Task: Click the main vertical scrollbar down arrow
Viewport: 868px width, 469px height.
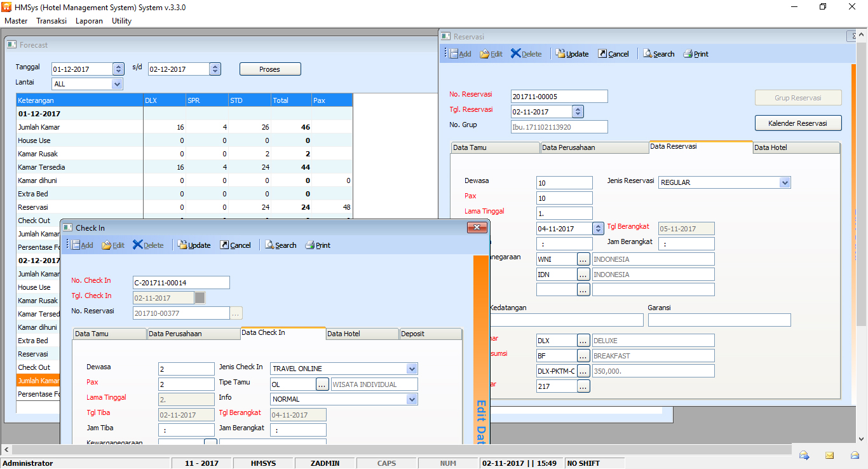Action: (x=862, y=438)
